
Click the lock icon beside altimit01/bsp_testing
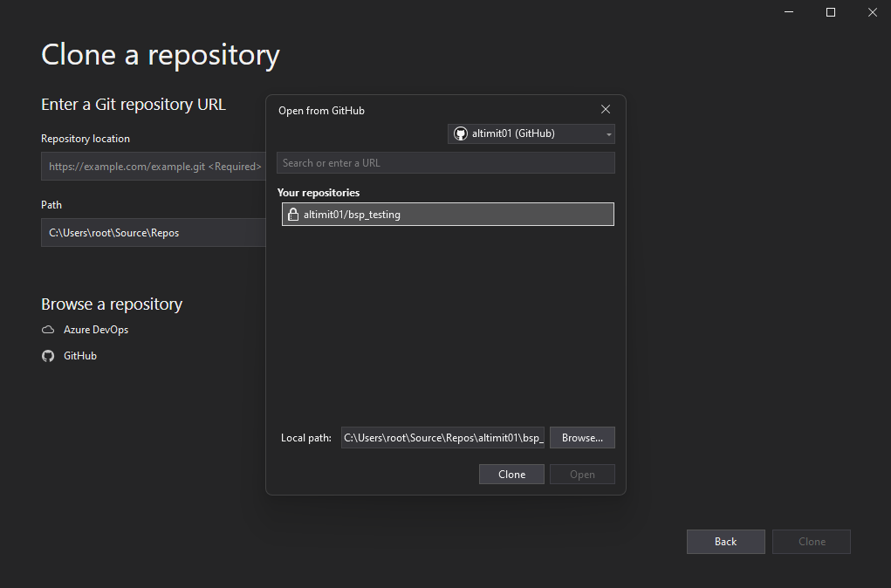(x=293, y=215)
